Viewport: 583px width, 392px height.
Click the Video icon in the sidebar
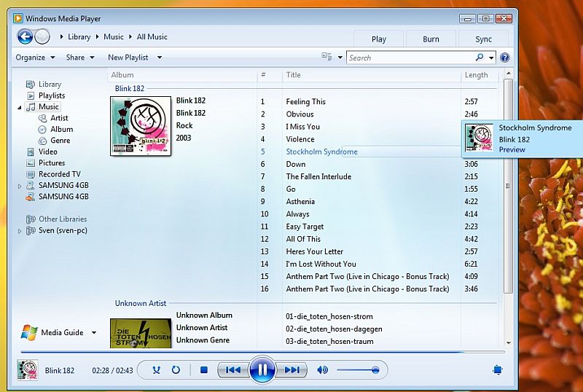pyautogui.click(x=31, y=152)
